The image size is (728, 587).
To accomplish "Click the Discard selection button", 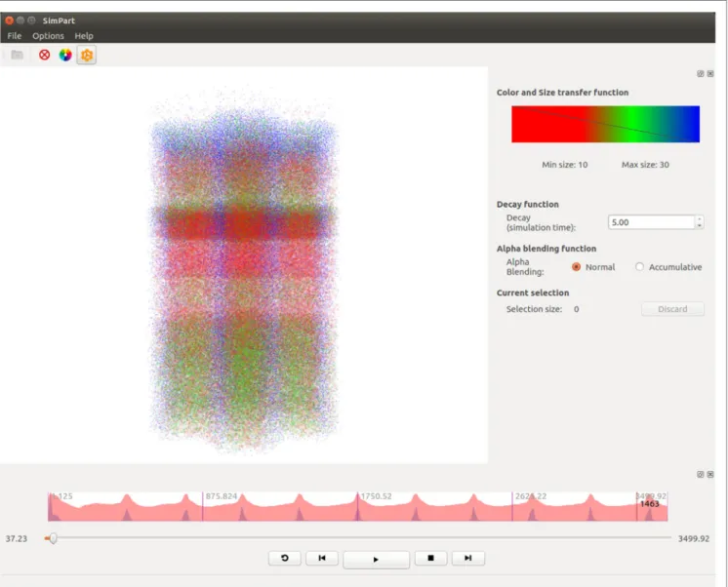I will [x=672, y=309].
